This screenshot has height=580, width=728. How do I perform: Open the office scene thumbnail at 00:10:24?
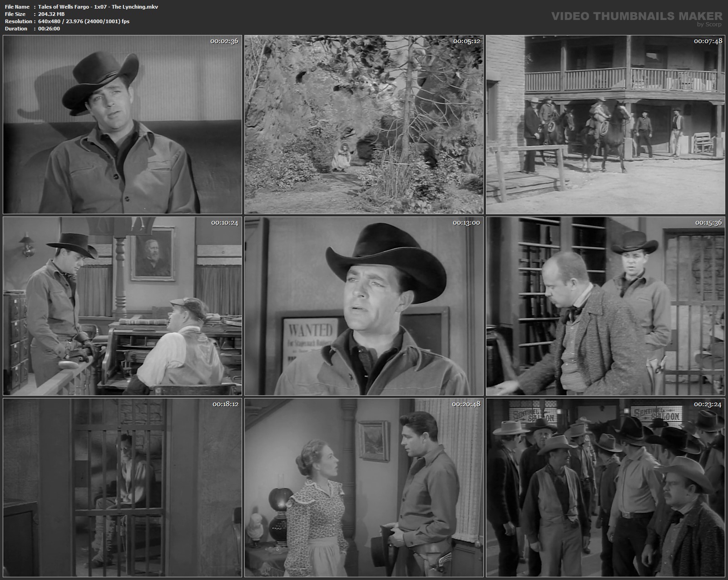(122, 306)
